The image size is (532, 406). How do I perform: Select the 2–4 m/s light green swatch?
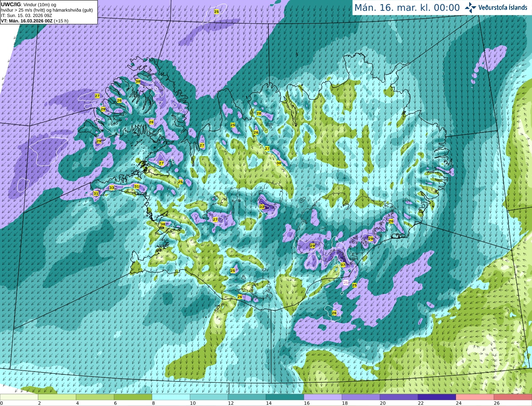point(57,397)
